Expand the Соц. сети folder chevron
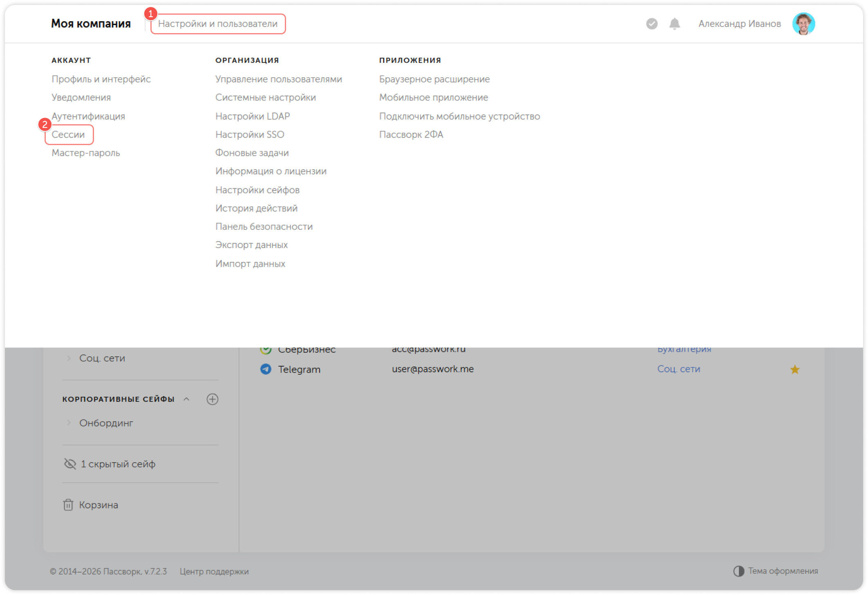 [69, 358]
